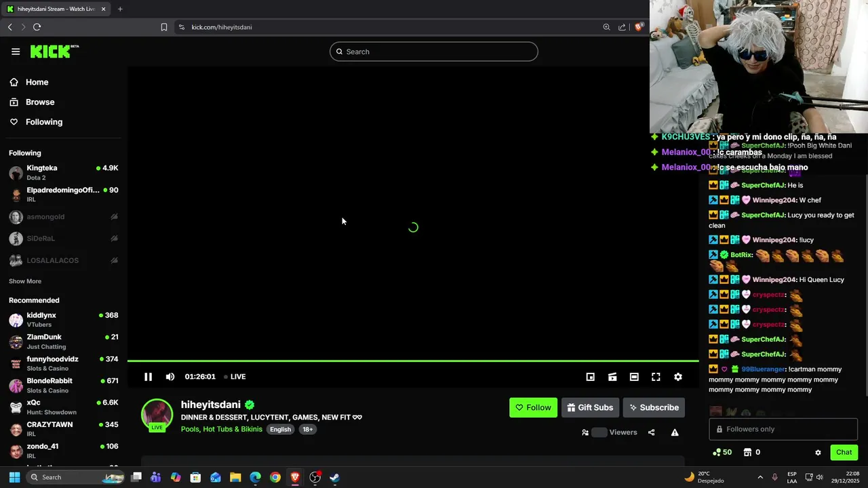The image size is (868, 488).
Task: Open the Kick hamburger sidebar menu
Action: (16, 52)
